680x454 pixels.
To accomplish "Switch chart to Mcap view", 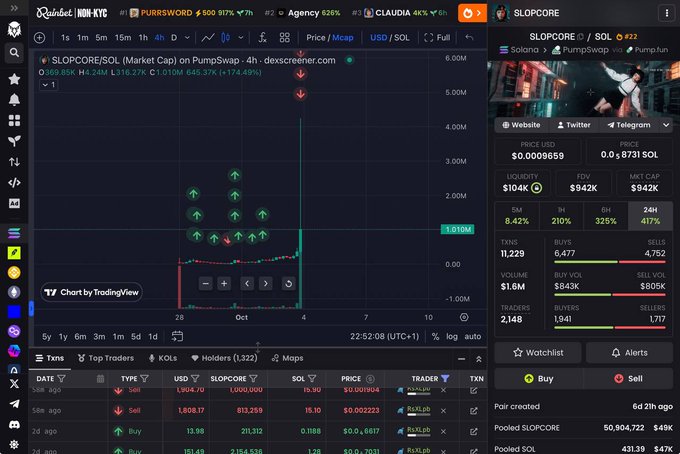I will click(343, 38).
